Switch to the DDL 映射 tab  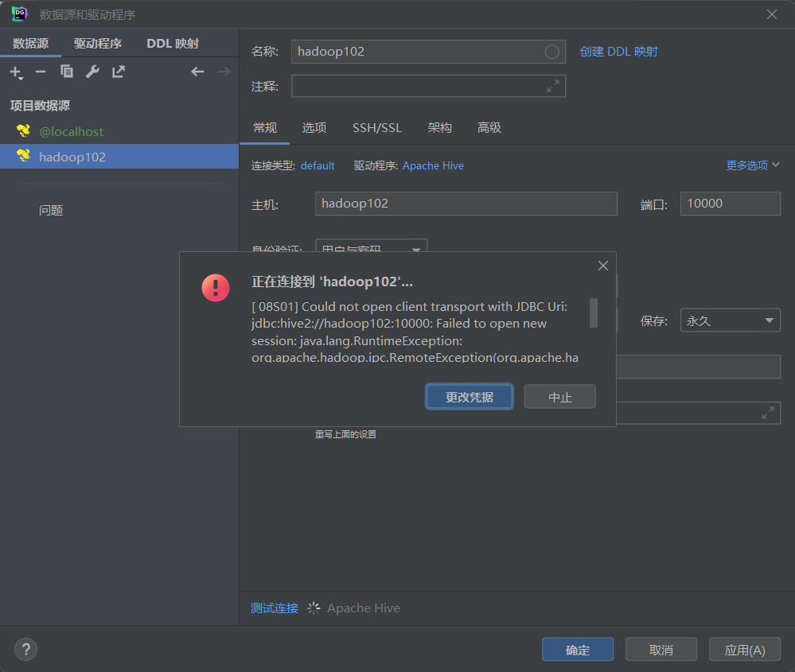173,43
